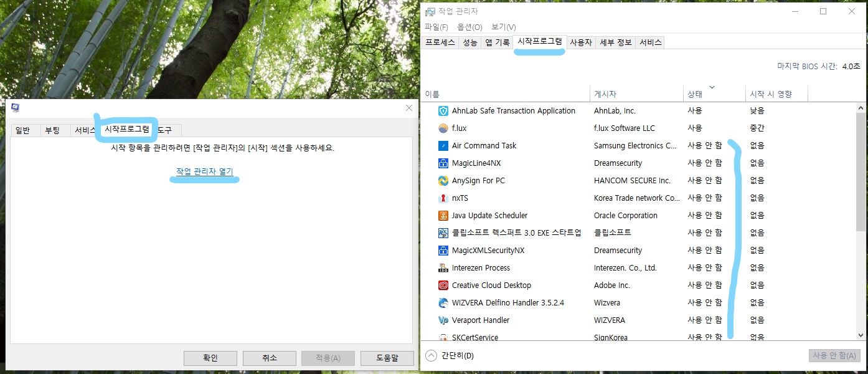868x374 pixels.
Task: Click publisher cell Oracle Corporation
Action: pyautogui.click(x=626, y=216)
